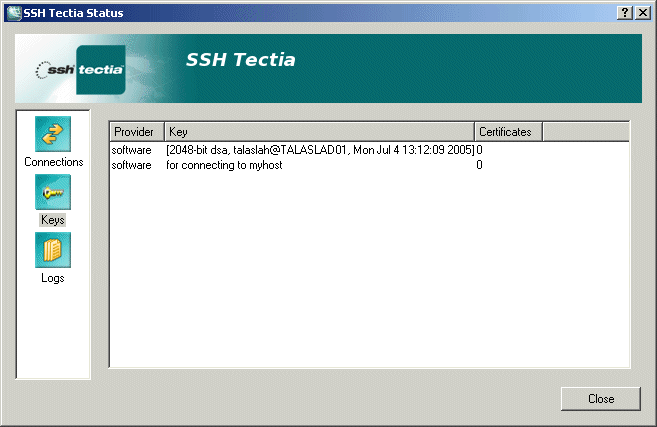Image resolution: width=657 pixels, height=427 pixels.
Task: Click the Keys text label
Action: [x=53, y=219]
